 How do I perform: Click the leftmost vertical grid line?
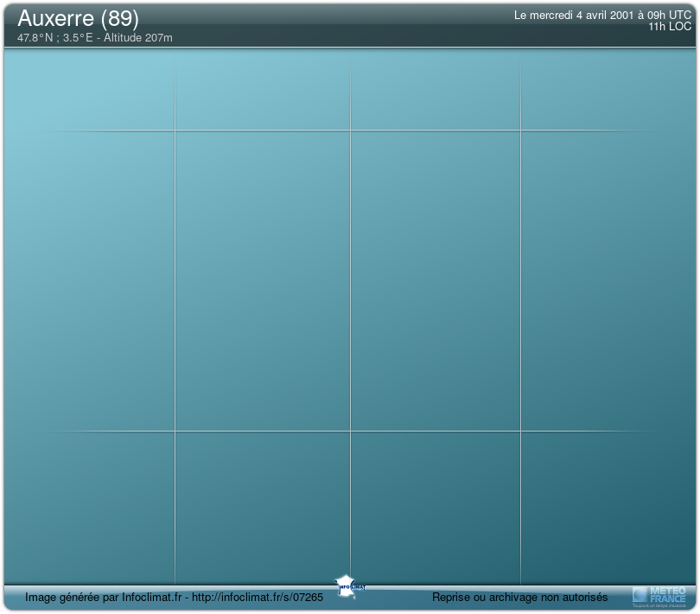coord(175,277)
